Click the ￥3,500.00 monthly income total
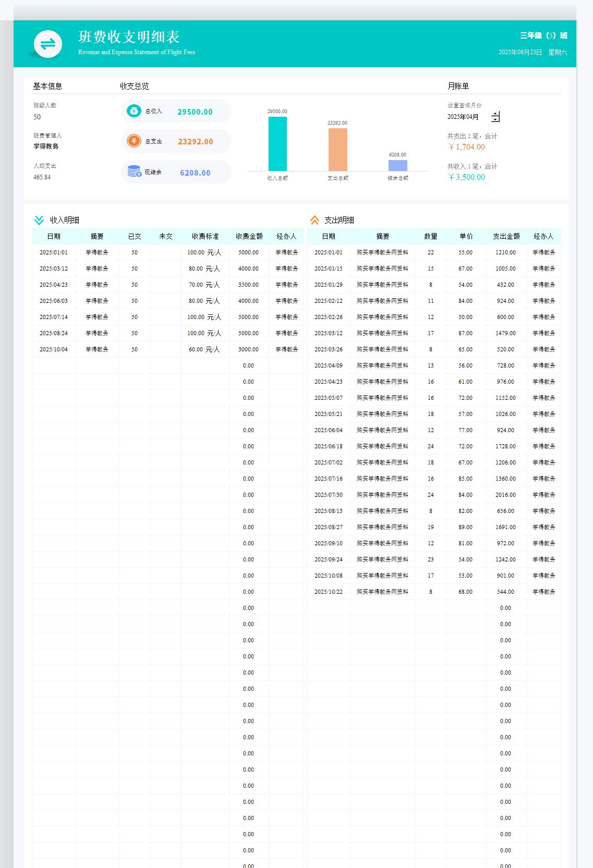Screen dimensions: 593x868 [466, 177]
